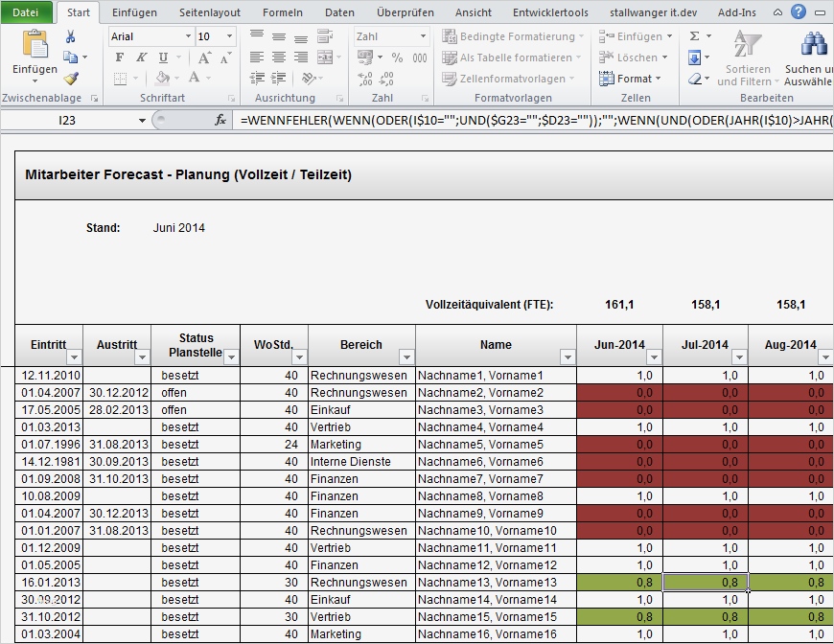Switch to the Formeln ribbon tab
Screen dimensions: 834x644
tap(282, 12)
